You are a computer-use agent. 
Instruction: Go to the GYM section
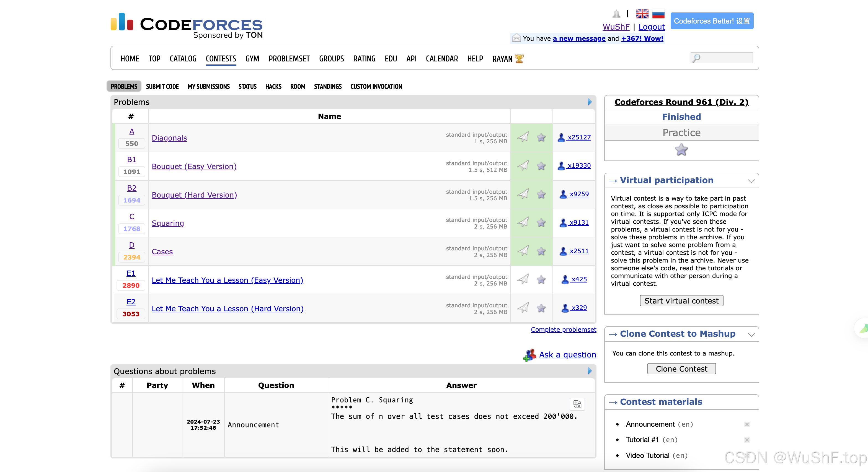click(x=252, y=59)
